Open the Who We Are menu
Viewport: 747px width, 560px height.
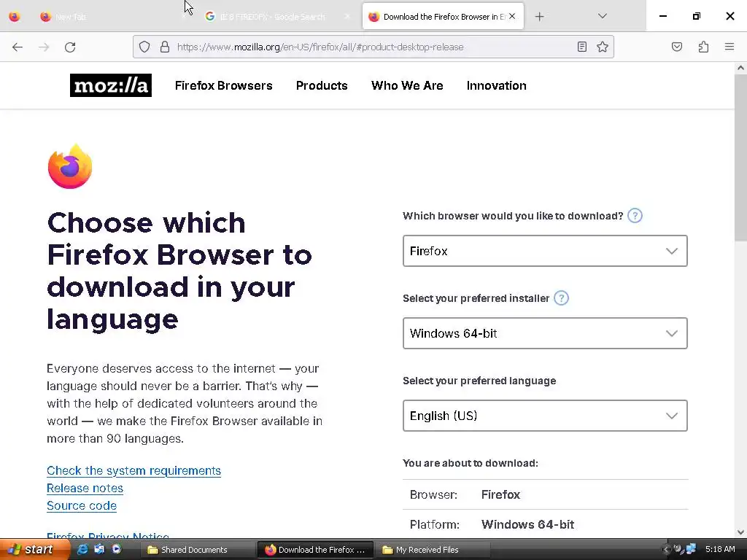407,86
